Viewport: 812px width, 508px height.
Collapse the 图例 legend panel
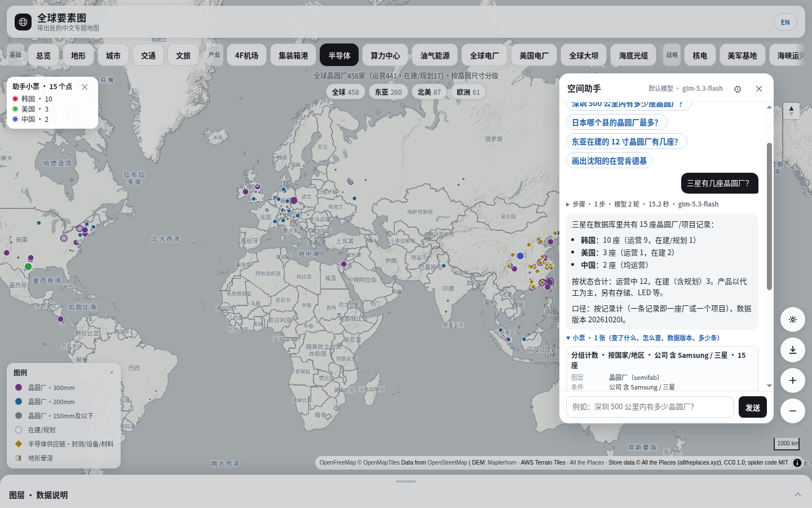pos(112,373)
